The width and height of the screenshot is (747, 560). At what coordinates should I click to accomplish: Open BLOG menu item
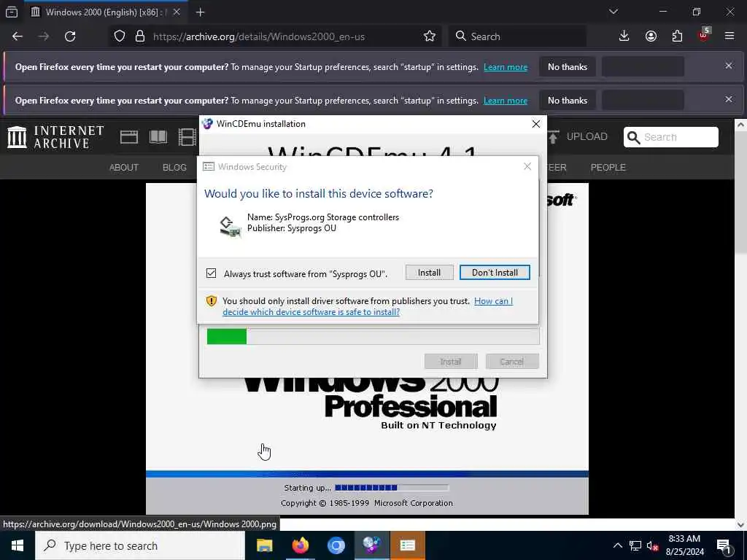tap(174, 168)
